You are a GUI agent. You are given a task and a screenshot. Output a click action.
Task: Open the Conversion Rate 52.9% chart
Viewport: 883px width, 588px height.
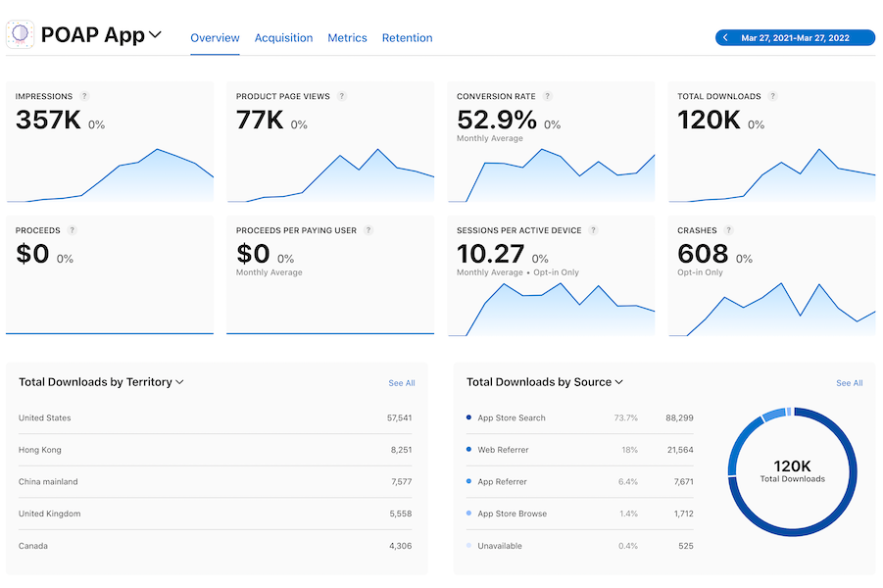coord(552,142)
